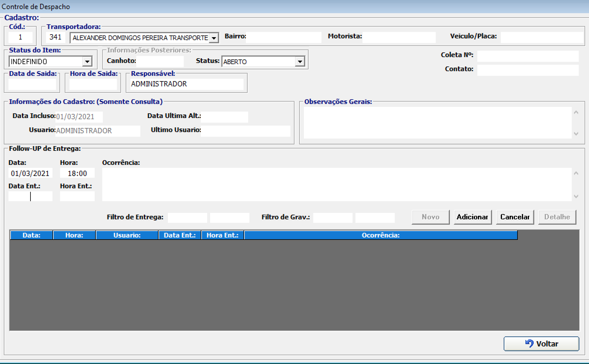Click the Veiculo/Placa field
Screen dimensions: 589x364
(541, 37)
